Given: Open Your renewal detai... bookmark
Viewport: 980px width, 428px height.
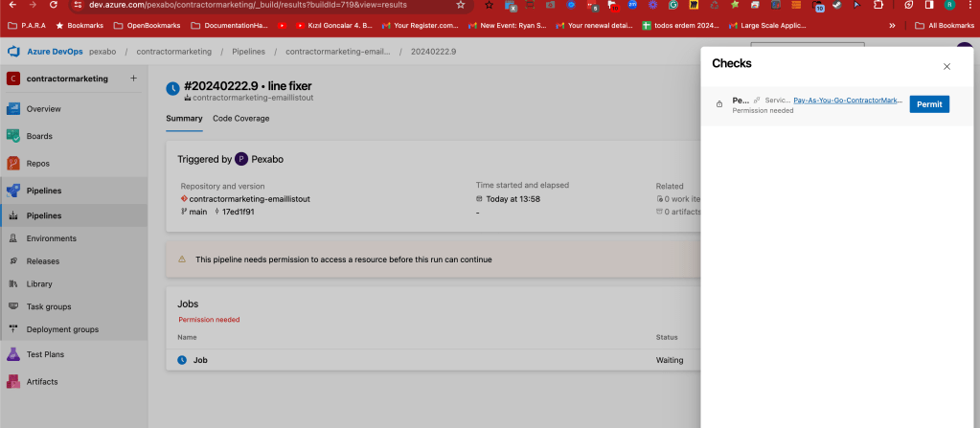Looking at the screenshot, I should coord(594,26).
